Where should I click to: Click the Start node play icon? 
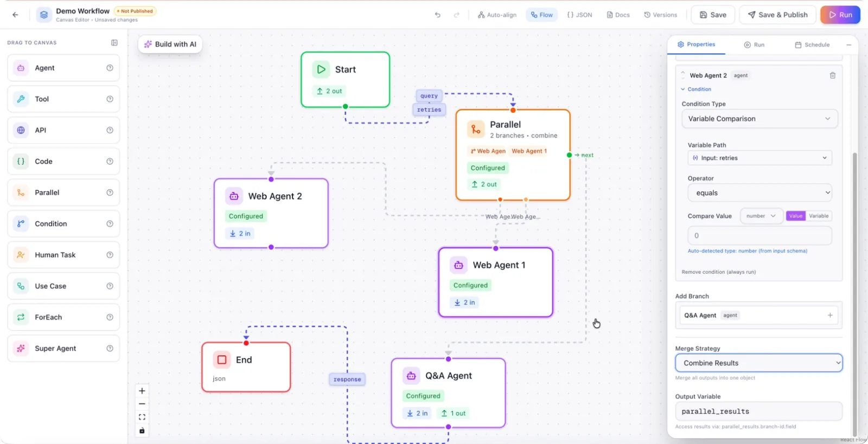pyautogui.click(x=321, y=69)
